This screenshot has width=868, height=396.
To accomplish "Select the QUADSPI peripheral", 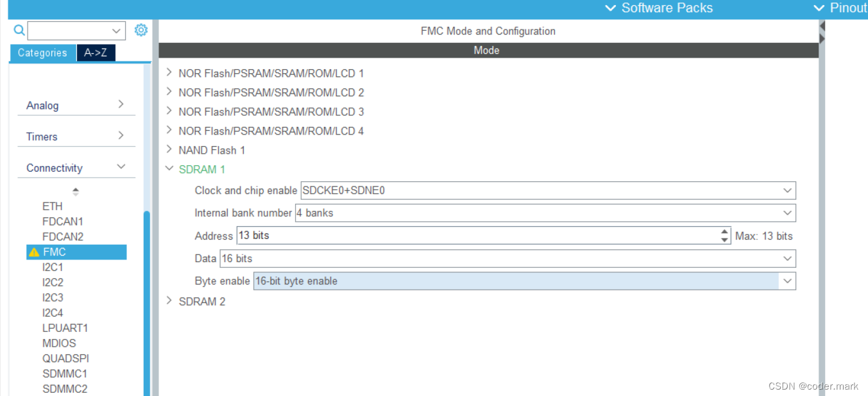I will point(65,358).
